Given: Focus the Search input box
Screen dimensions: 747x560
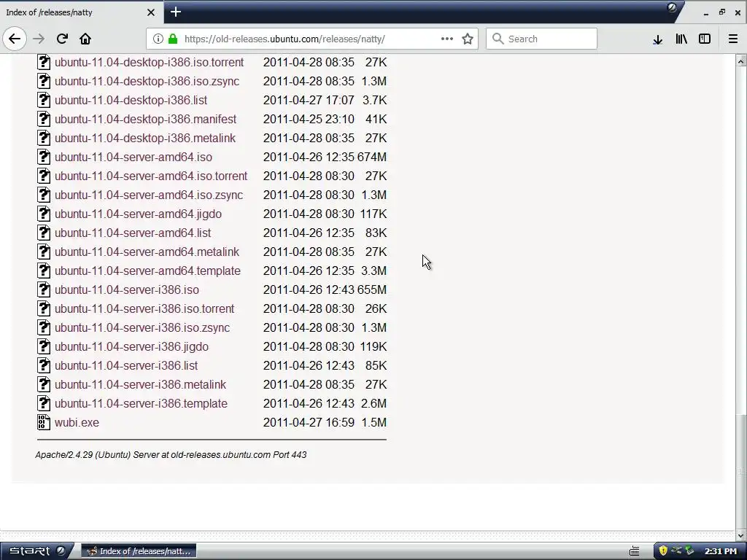Looking at the screenshot, I should tap(541, 39).
